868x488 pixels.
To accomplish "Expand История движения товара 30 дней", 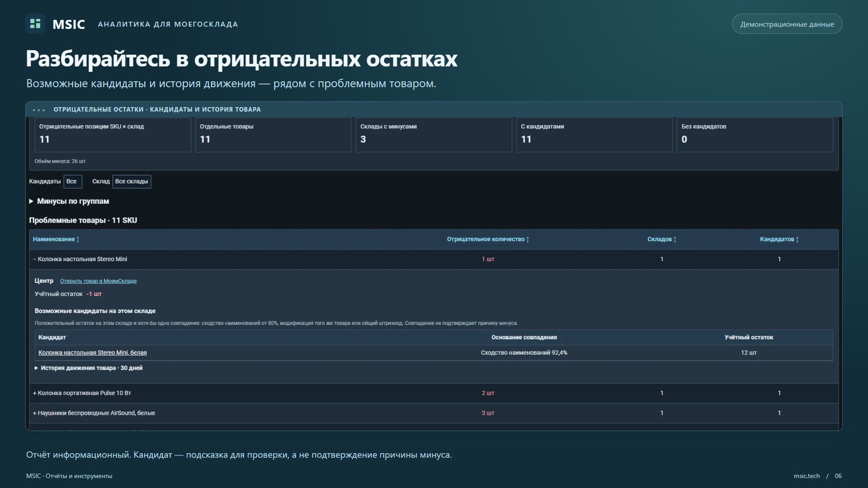I will (89, 368).
